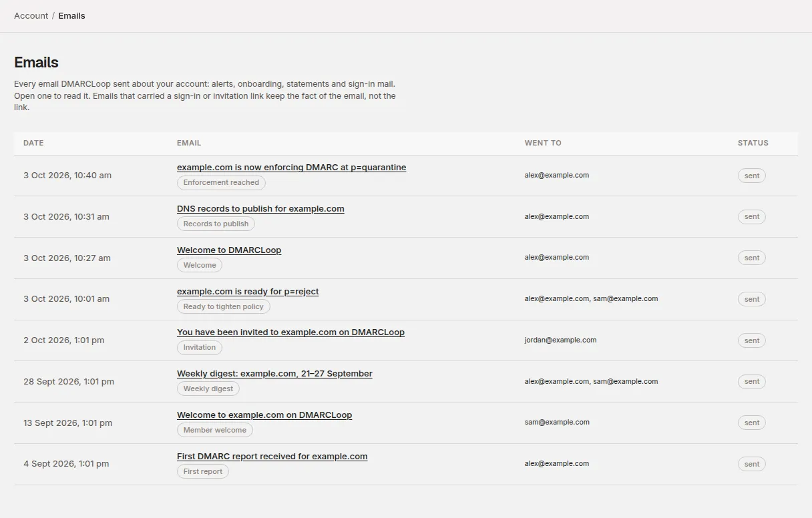The height and width of the screenshot is (518, 812).
Task: Click the 'Weekly digest' tag badge
Action: tap(208, 388)
